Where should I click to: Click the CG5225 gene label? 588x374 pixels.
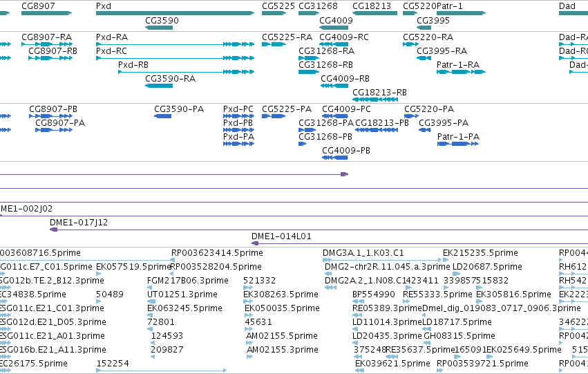[278, 6]
